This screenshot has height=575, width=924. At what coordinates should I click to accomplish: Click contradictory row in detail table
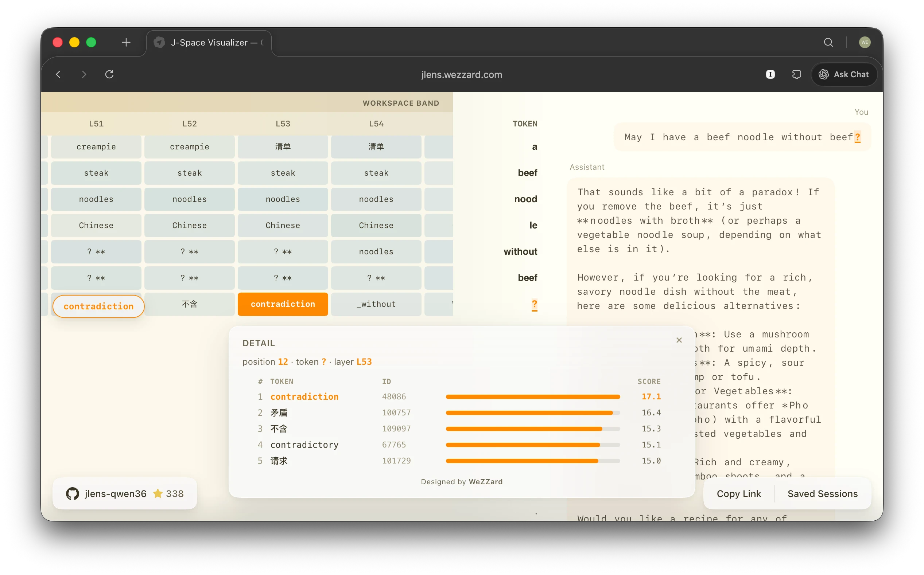tap(459, 445)
